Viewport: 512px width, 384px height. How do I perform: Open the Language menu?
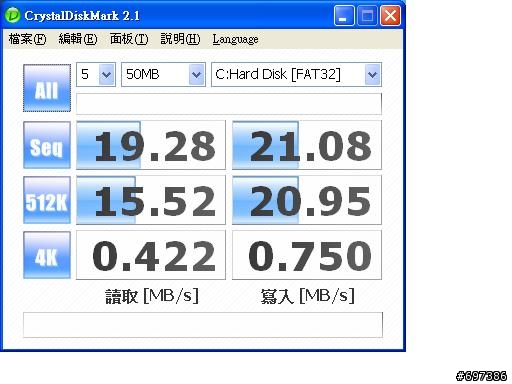235,39
